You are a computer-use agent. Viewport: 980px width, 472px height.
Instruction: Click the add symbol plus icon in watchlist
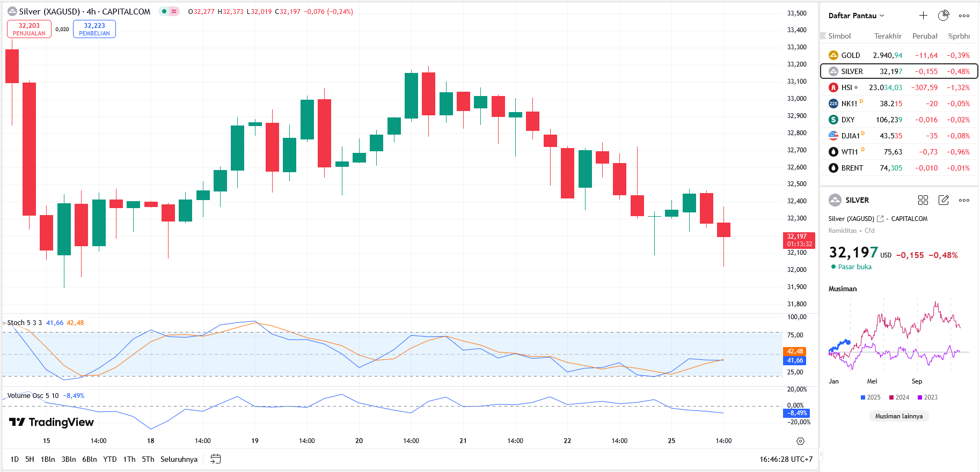pyautogui.click(x=923, y=16)
